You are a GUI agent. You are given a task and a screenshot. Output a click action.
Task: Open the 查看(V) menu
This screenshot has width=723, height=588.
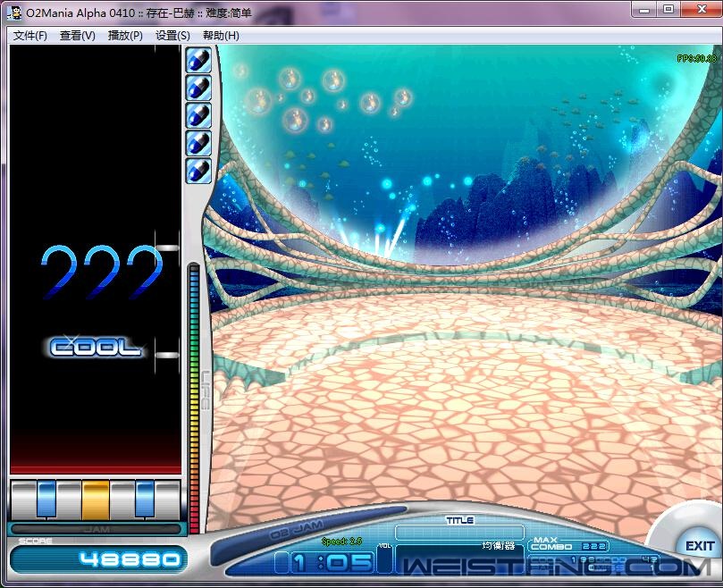78,36
